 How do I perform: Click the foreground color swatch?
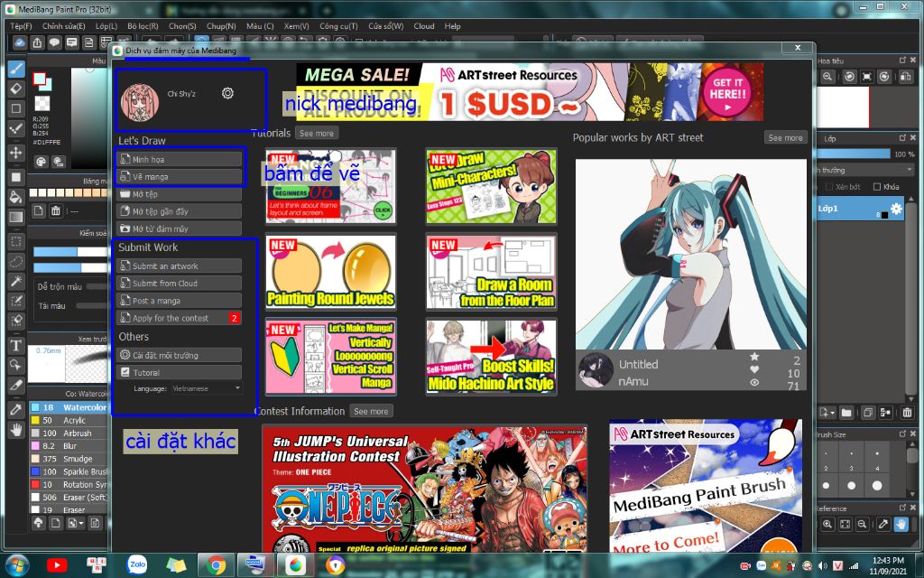click(x=40, y=79)
